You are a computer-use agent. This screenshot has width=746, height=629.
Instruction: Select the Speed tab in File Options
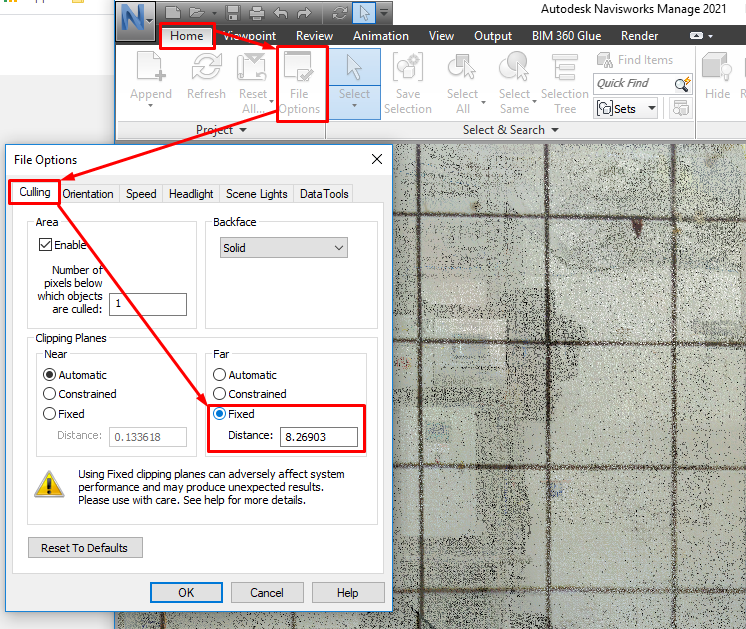(141, 194)
